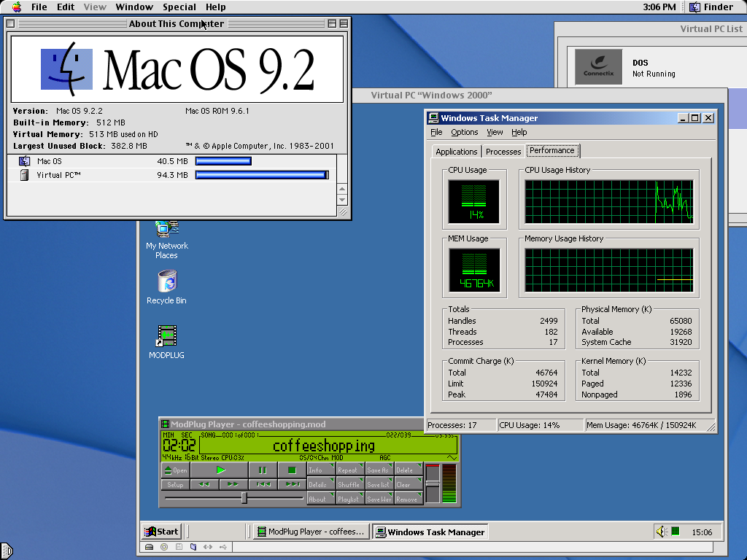Switch to the Applications tab

pos(457,152)
